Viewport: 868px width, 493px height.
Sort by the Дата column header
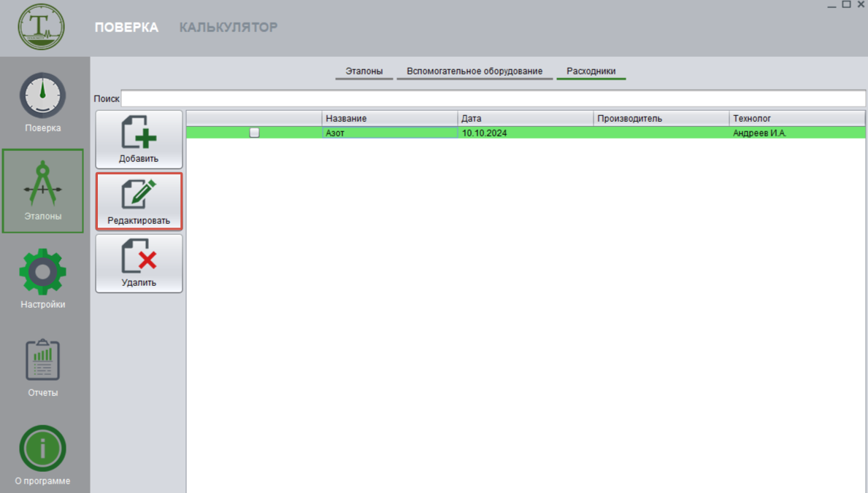click(x=525, y=118)
